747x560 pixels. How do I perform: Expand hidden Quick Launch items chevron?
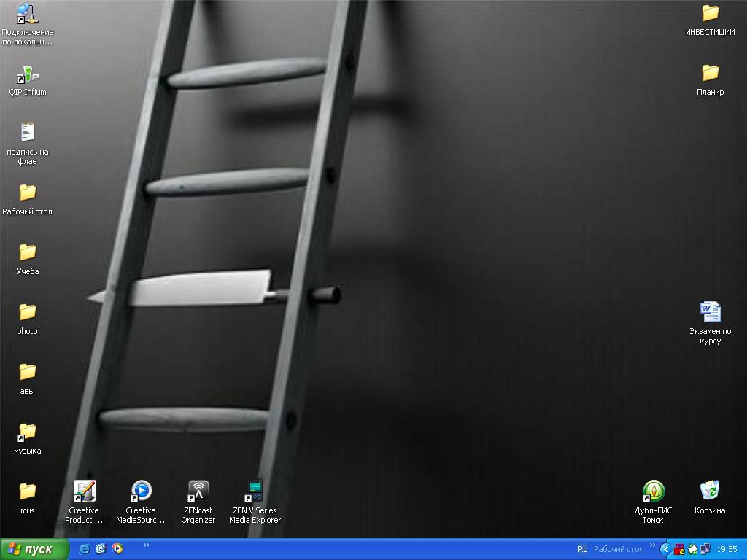pyautogui.click(x=146, y=545)
